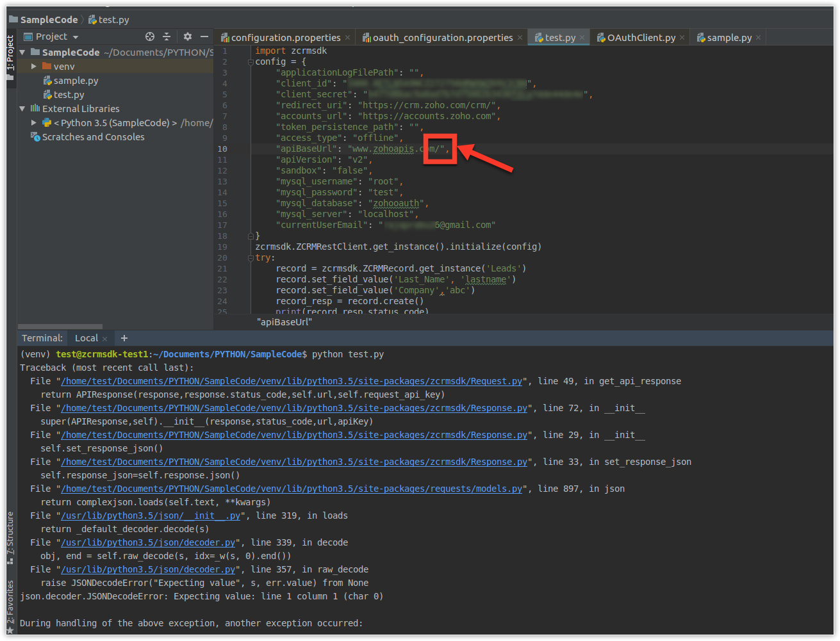Hide the Project panel via minus icon
This screenshot has height=641, width=840.
pyautogui.click(x=204, y=37)
